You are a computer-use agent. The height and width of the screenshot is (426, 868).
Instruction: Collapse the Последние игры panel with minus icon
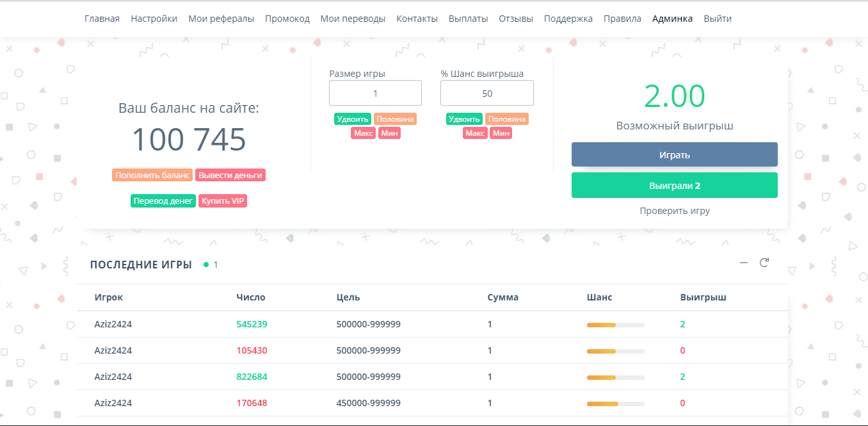coord(744,263)
